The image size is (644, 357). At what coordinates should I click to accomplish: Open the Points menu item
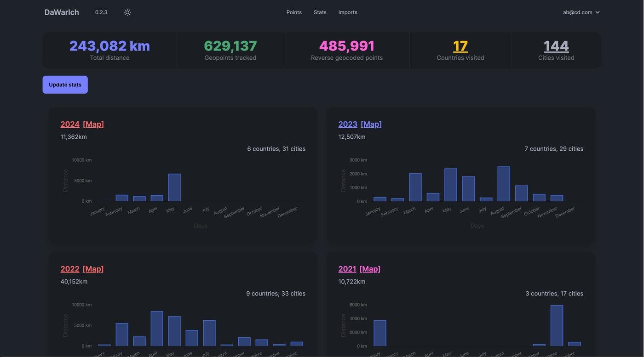click(294, 12)
